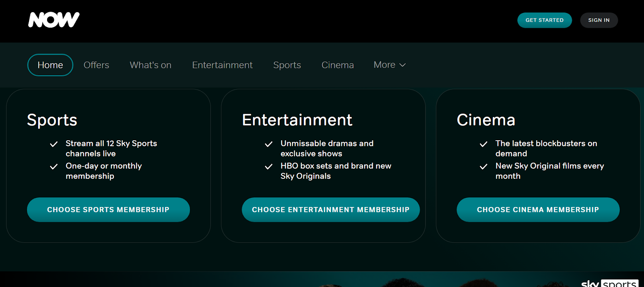
Task: Click checkmark beside Stream all 12 Sky Sports
Action: click(x=54, y=144)
